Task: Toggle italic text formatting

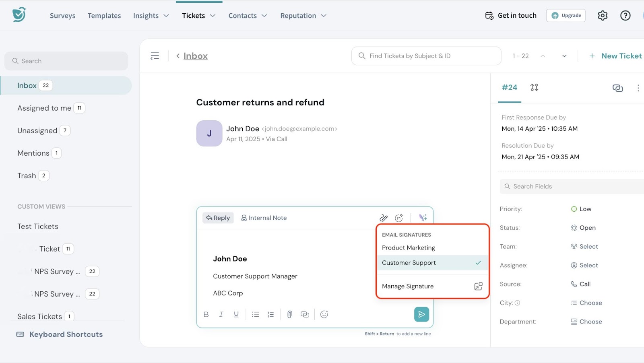Action: click(x=221, y=314)
